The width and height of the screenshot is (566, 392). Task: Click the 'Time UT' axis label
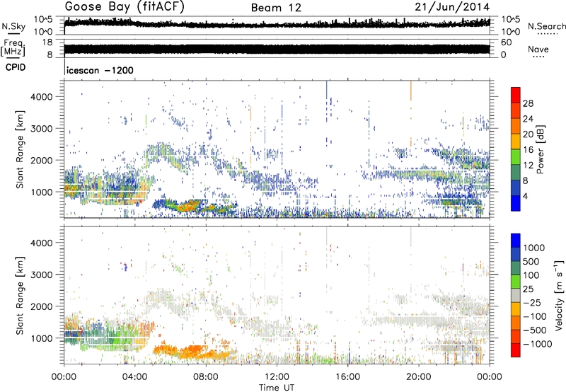[277, 387]
